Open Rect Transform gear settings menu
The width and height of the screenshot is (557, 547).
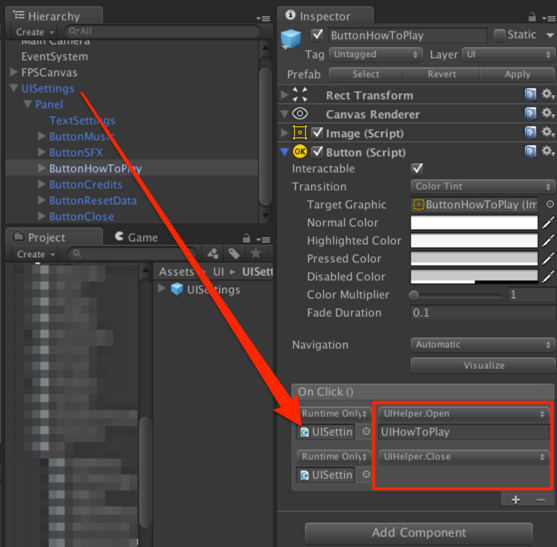point(548,94)
